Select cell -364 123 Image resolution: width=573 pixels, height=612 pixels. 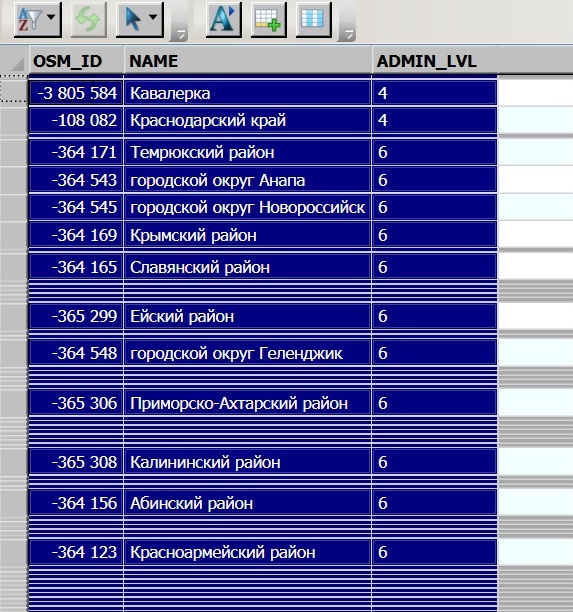[77, 552]
